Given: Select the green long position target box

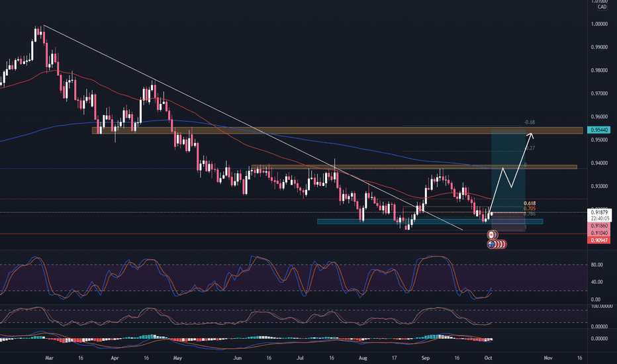Looking at the screenshot, I should tap(508, 171).
